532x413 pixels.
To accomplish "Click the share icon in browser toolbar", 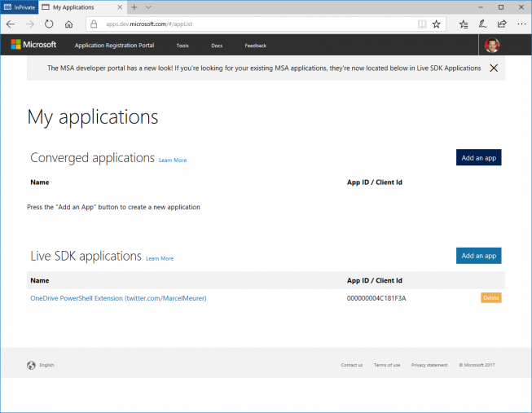I will click(502, 24).
